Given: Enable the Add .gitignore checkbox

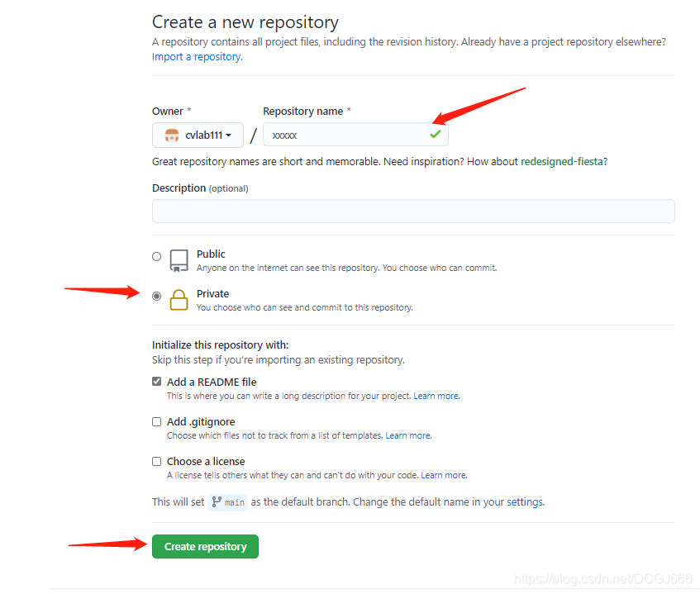Looking at the screenshot, I should (x=157, y=421).
